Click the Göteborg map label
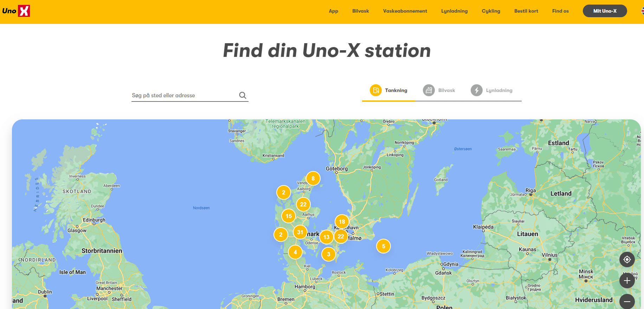The width and height of the screenshot is (644, 309). [336, 169]
